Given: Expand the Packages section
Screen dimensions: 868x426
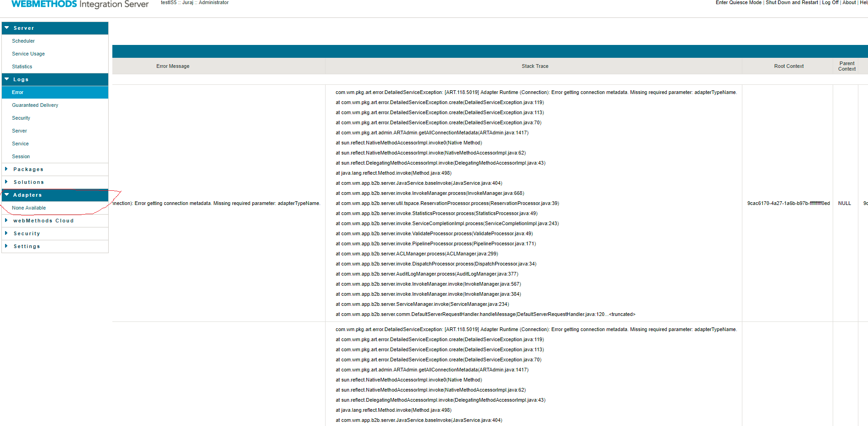Looking at the screenshot, I should pyautogui.click(x=55, y=169).
